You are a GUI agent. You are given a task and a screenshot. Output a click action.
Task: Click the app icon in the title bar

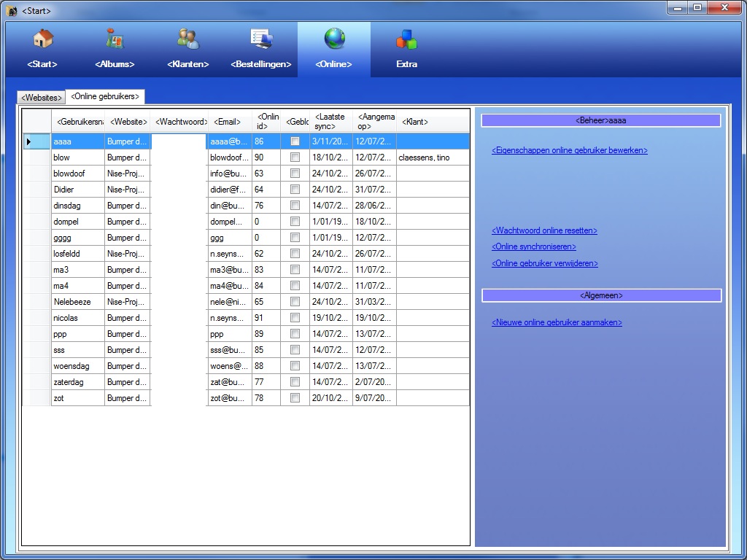pos(12,10)
